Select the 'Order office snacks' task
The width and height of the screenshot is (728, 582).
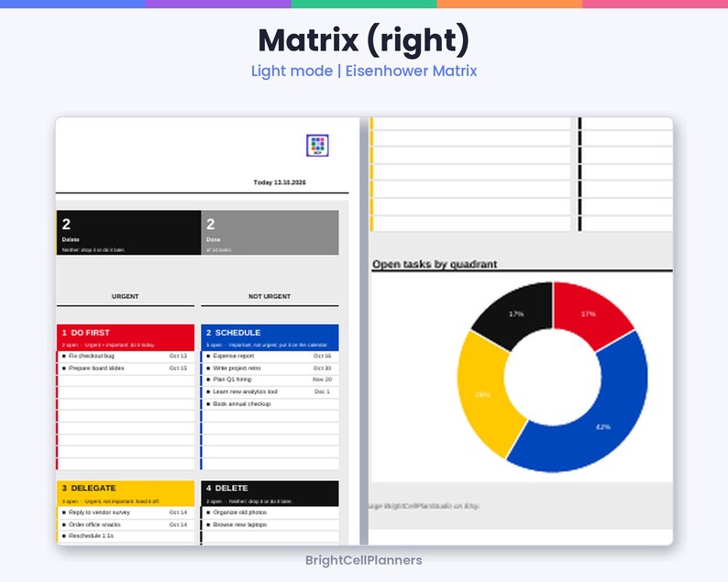[94, 524]
